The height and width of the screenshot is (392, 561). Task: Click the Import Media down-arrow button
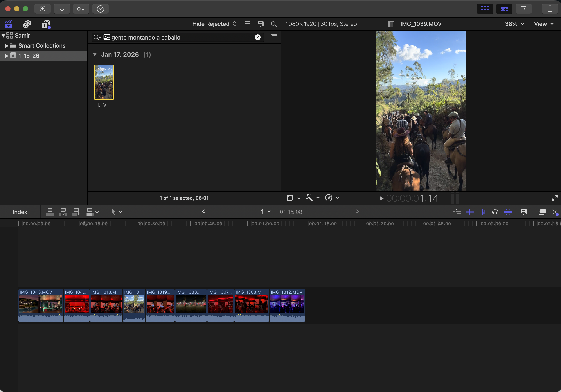62,9
